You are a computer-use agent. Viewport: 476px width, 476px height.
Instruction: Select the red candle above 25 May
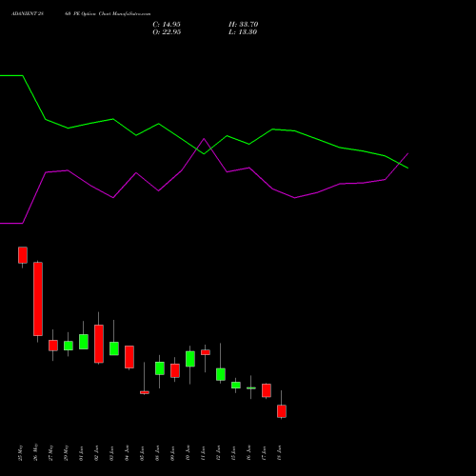click(x=23, y=255)
